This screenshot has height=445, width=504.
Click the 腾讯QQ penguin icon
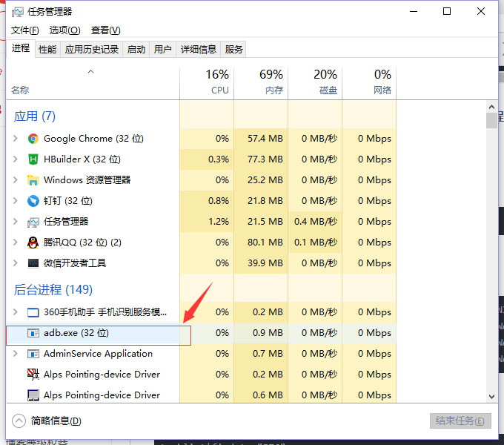[x=33, y=243]
